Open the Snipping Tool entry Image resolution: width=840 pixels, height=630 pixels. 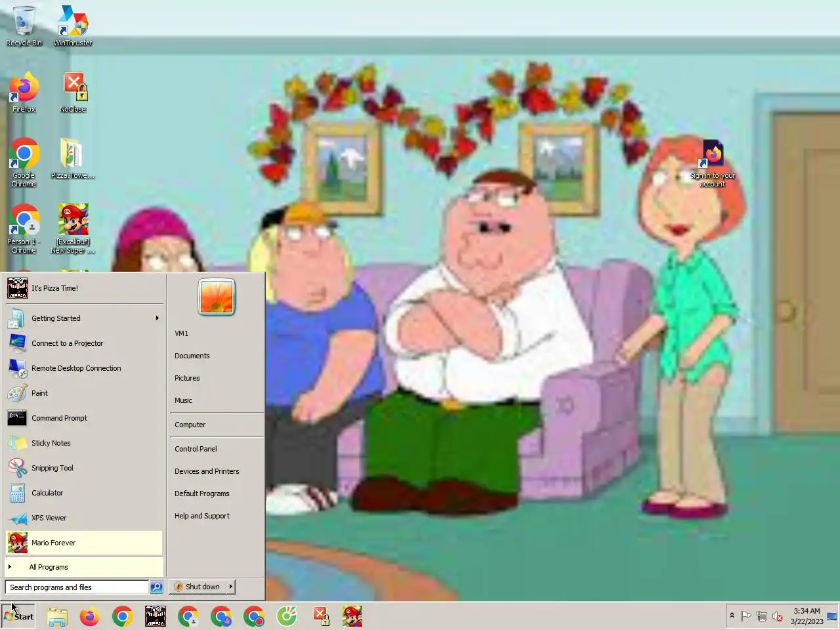pos(85,468)
